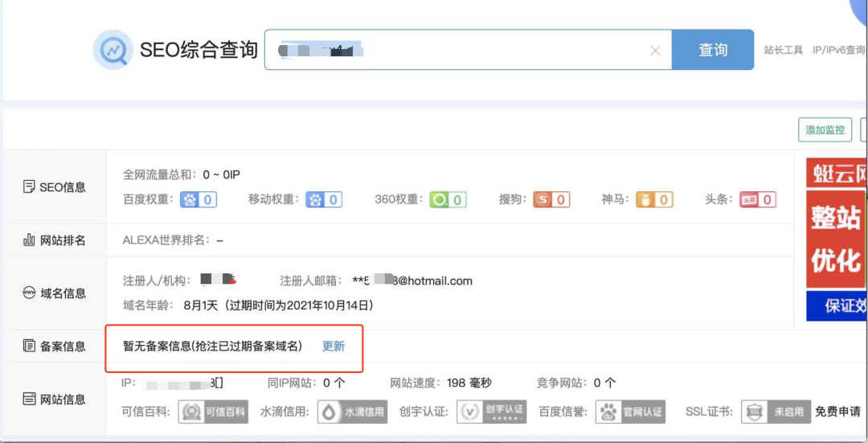Click the SEO综合查询 magnifier logo
868x443 pixels.
coord(113,50)
